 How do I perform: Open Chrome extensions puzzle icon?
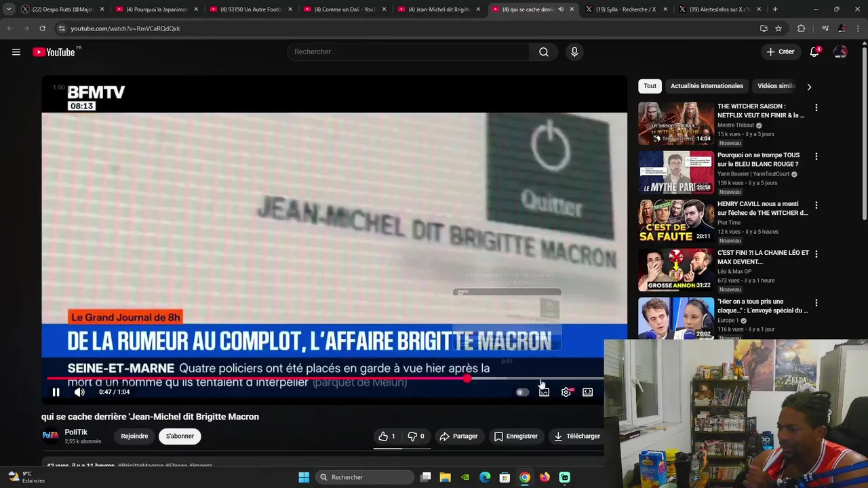point(802,28)
